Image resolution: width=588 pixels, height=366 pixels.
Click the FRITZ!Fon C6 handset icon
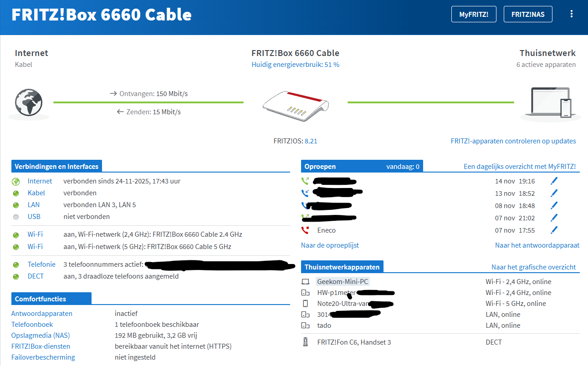click(x=305, y=342)
